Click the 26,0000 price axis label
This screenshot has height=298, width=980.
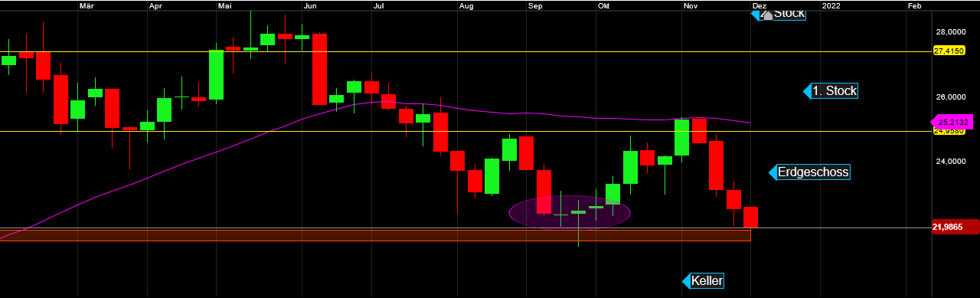tap(950, 97)
